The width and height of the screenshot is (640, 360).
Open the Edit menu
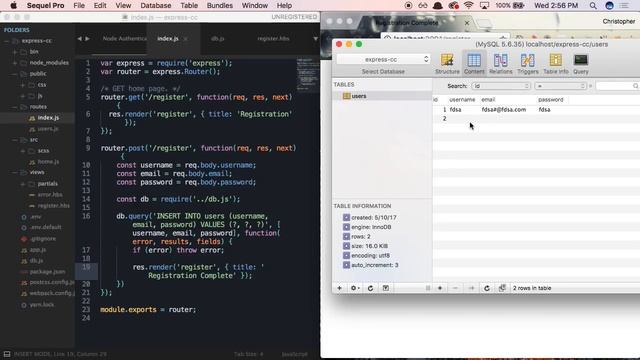pos(100,6)
